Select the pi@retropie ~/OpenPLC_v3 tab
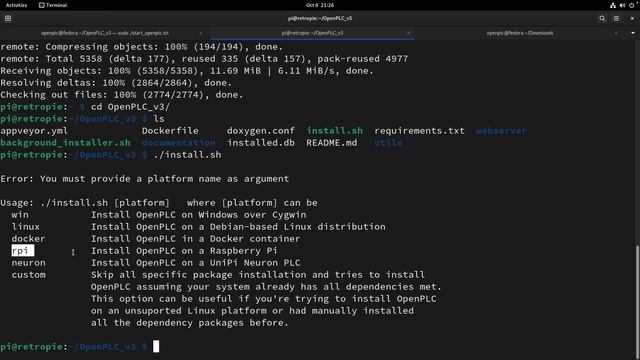This screenshot has height=360, width=640. [x=312, y=33]
